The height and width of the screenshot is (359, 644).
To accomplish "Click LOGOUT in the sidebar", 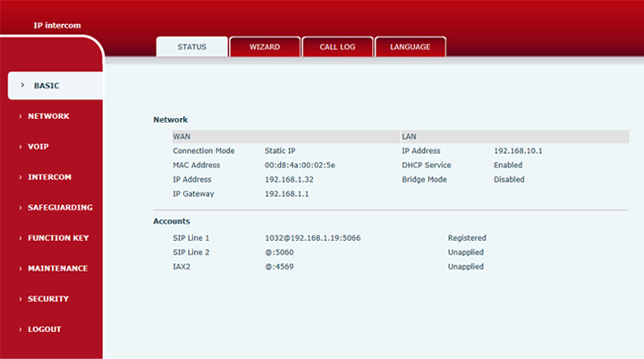I will pyautogui.click(x=45, y=329).
